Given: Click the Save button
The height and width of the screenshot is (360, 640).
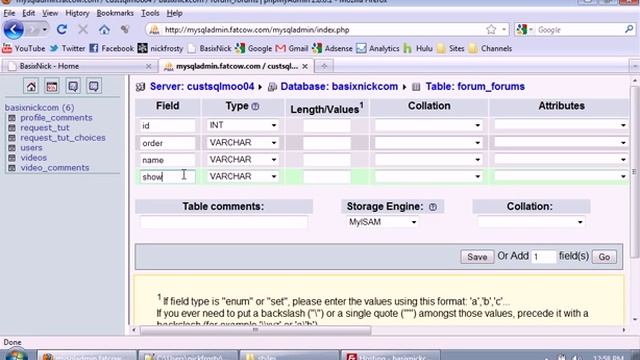Looking at the screenshot, I should [x=477, y=257].
